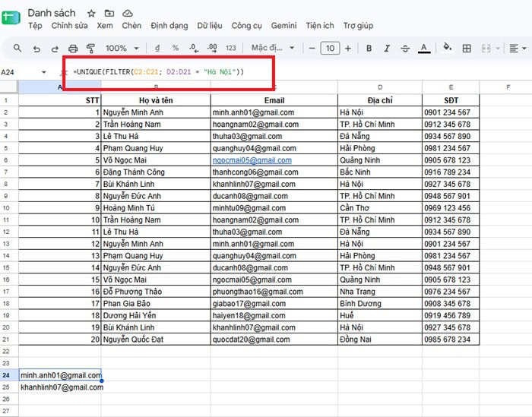Select cell with 0985 678 234
This screenshot has height=417, width=532.
pos(451,340)
